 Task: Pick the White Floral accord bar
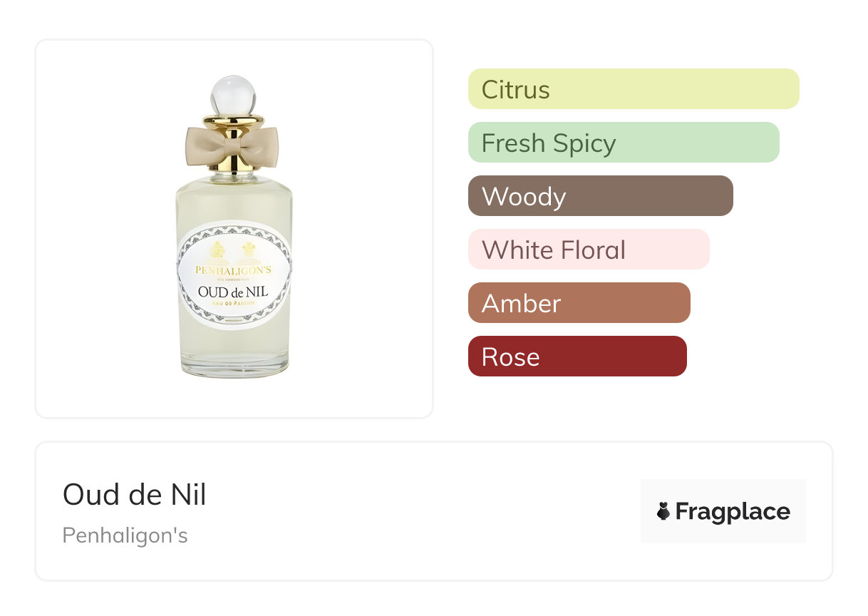pos(588,250)
